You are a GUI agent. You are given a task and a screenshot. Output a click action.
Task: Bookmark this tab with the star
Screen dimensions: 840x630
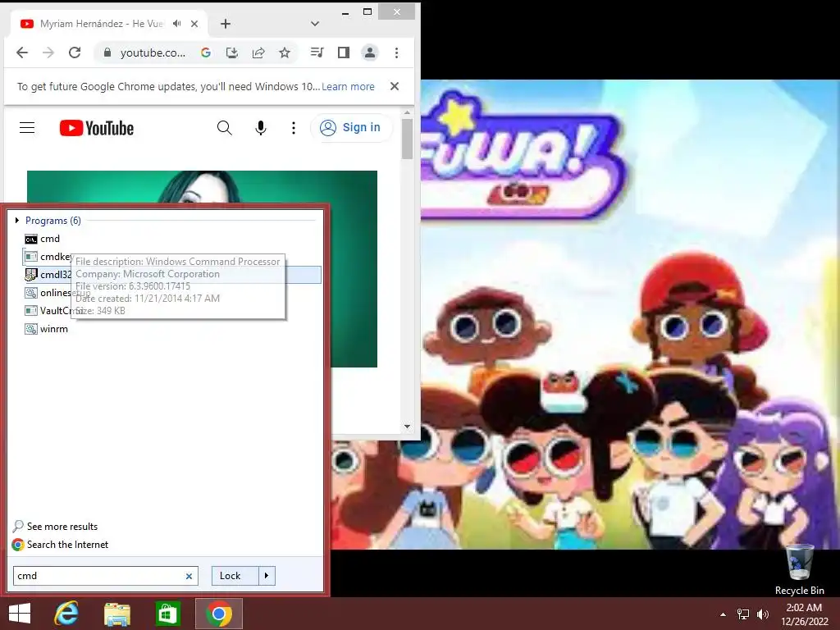(x=285, y=52)
